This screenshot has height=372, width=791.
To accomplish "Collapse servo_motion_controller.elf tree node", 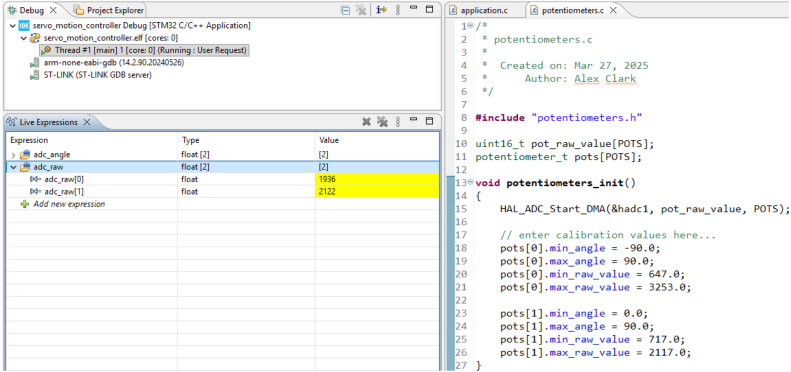I will (x=23, y=38).
